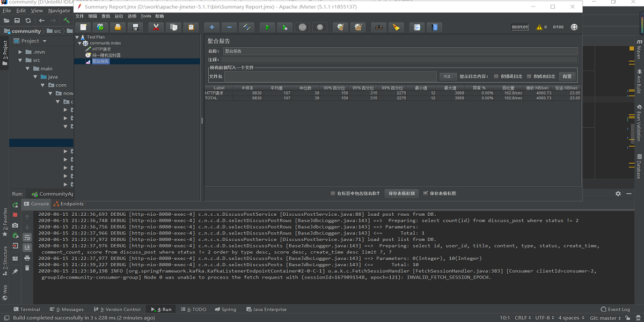
Task: Click the Open file icon in JMeter toolbar
Action: (x=118, y=27)
